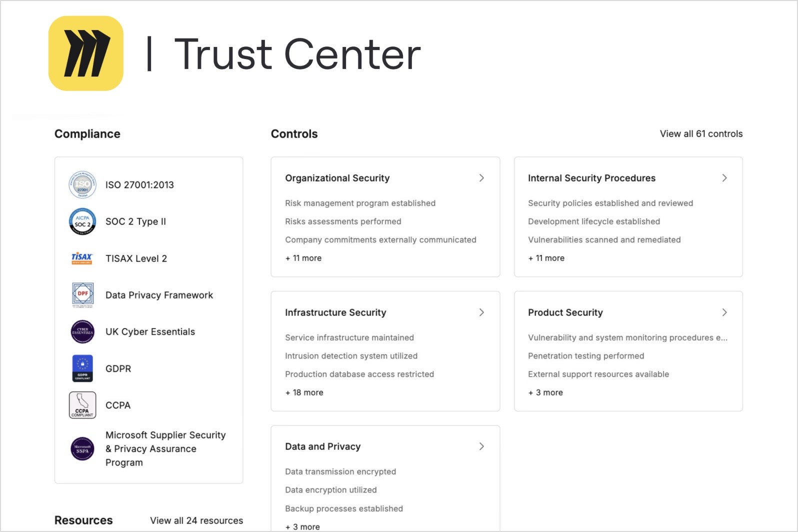Viewport: 798px width, 532px height.
Task: Click the ISO 27001 badge icon
Action: coord(82,185)
